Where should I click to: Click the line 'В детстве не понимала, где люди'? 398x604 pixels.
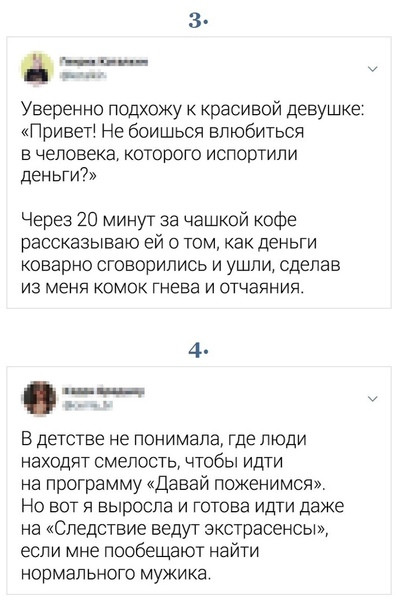point(163,440)
